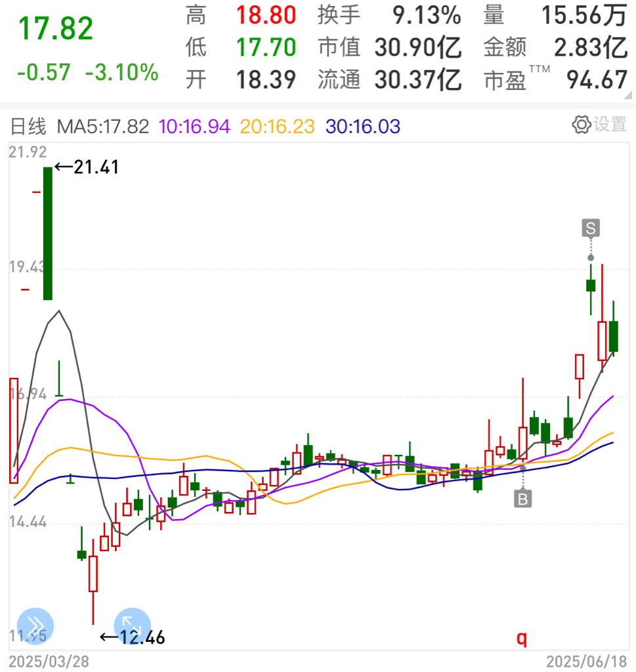The image size is (636, 672).
Task: Click the low price 17.70
Action: [x=266, y=47]
